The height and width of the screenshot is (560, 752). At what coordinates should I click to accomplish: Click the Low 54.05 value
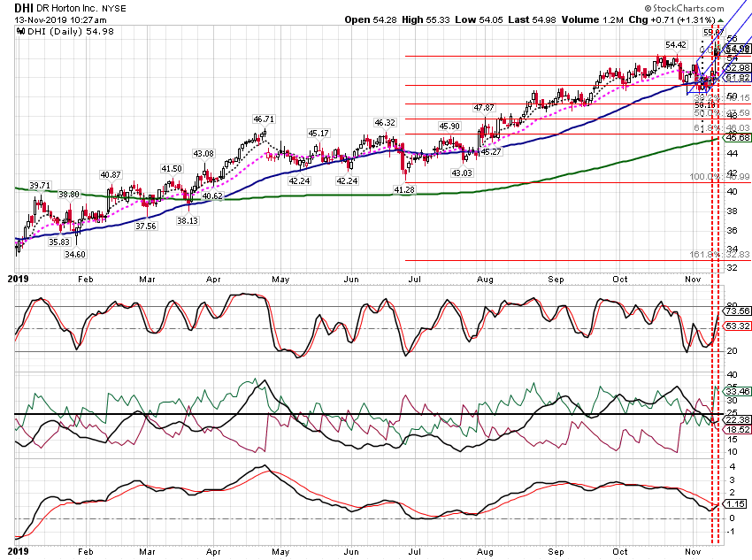click(480, 19)
